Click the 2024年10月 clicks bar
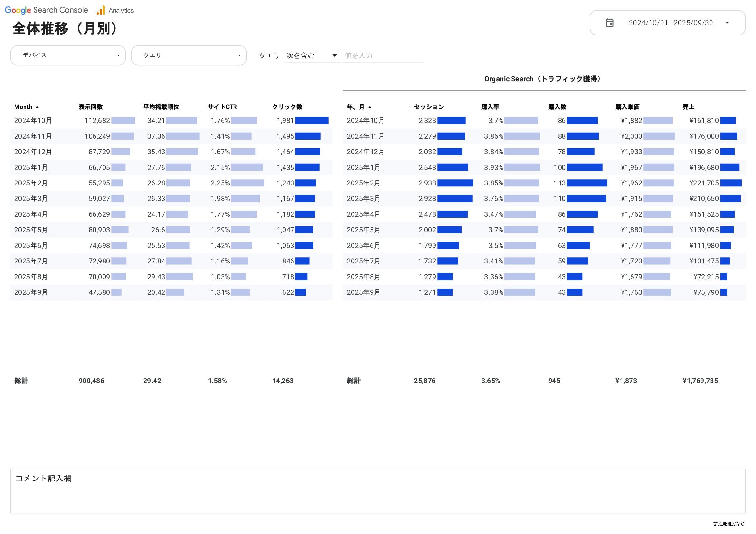756x534 pixels. [312, 121]
